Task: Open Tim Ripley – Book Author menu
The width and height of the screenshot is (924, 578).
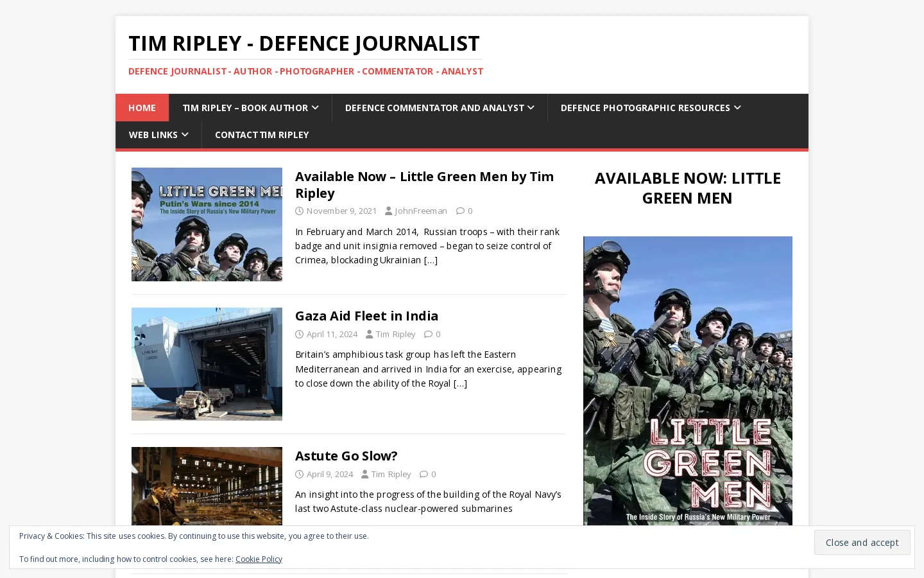Action: click(x=250, y=108)
